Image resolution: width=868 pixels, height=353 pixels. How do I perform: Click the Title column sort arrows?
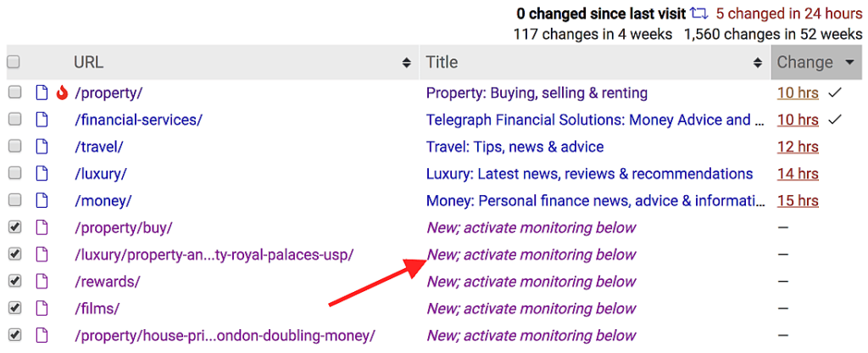[x=758, y=63]
